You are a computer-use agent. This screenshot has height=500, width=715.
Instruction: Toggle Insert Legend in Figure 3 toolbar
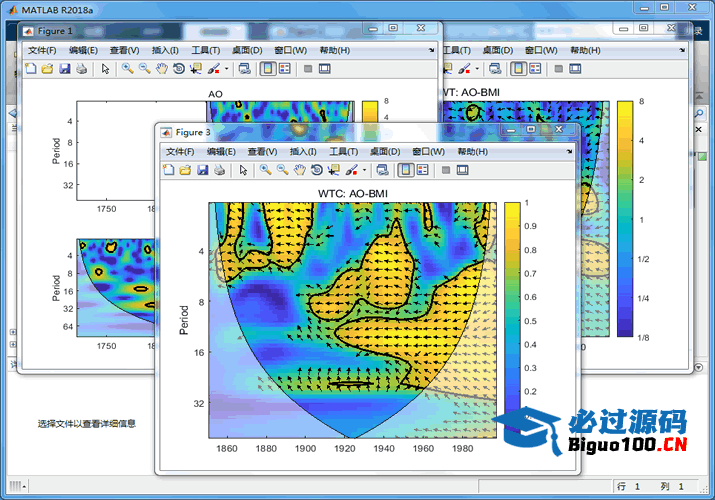423,170
